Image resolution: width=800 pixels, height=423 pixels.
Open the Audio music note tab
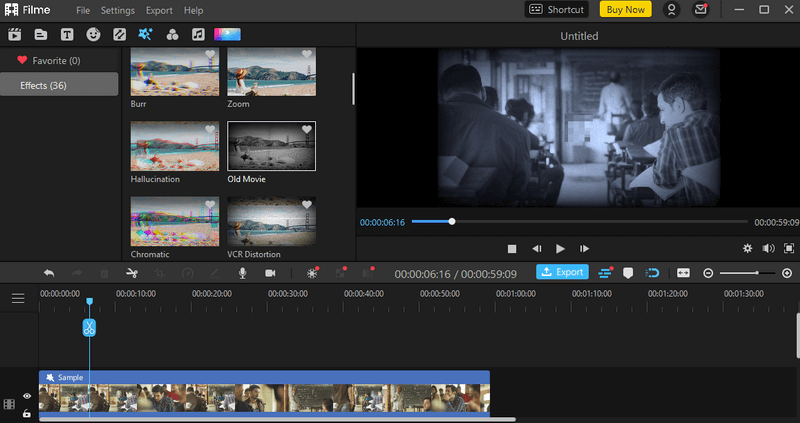[198, 34]
